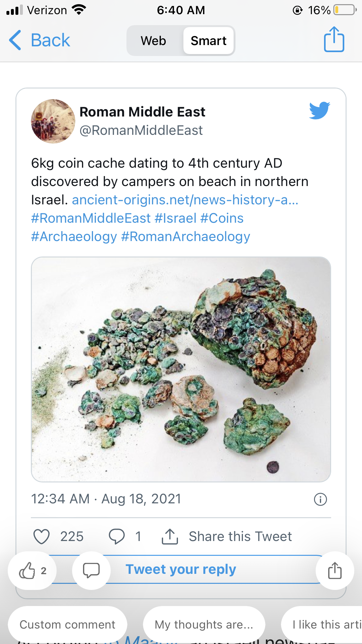Select the Smart view tab
Image resolution: width=362 pixels, height=644 pixels.
(x=209, y=41)
